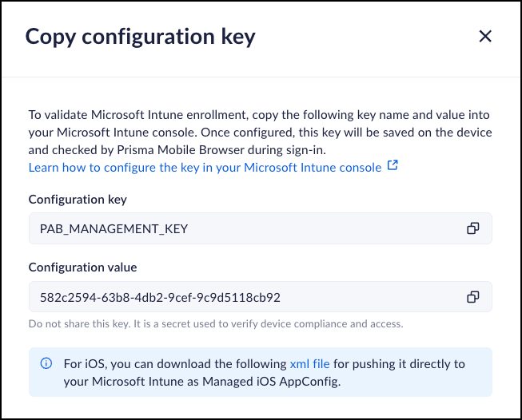This screenshot has width=522, height=420.
Task: Click the Intune enrollment description paragraph
Action: [261, 133]
